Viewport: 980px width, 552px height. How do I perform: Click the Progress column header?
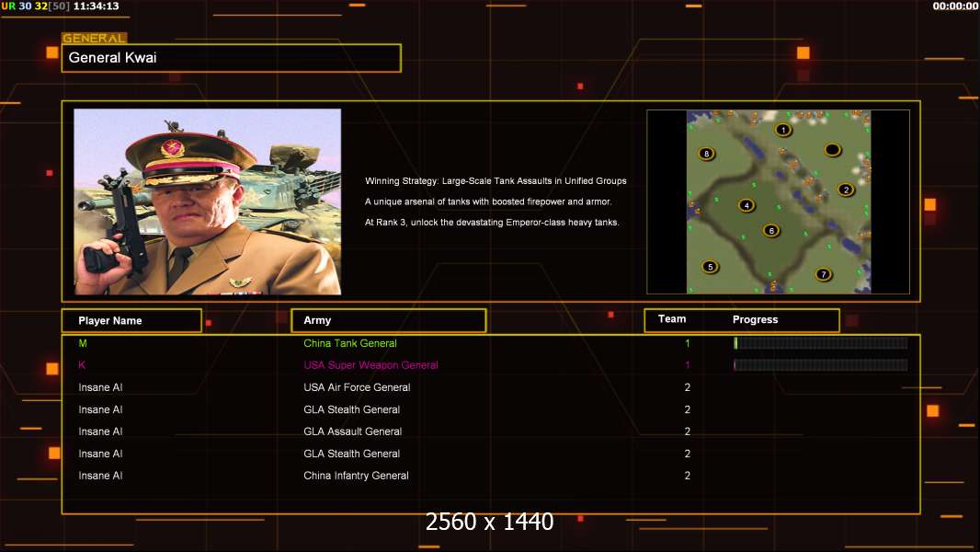[755, 319]
